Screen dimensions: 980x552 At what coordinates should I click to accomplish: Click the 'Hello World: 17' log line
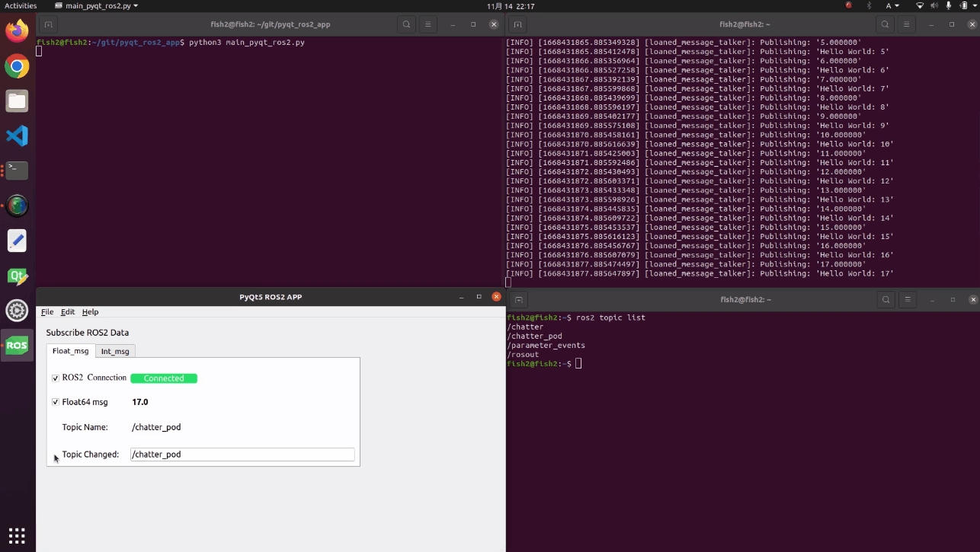pyautogui.click(x=700, y=273)
